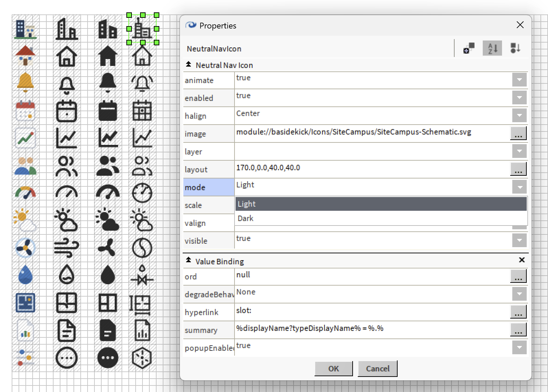Select the solid black home icon
Screen dimensions: 548x392
pos(108,56)
